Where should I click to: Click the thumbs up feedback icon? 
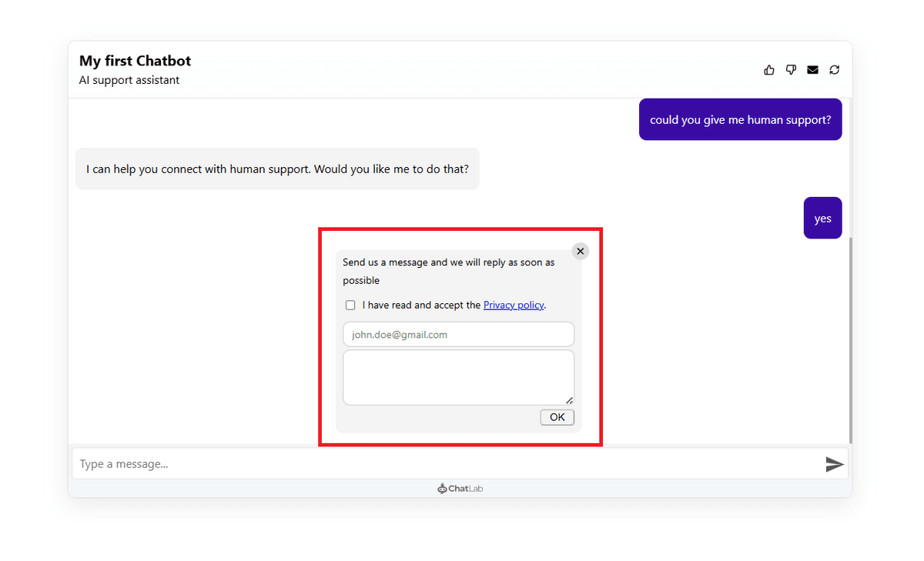tap(768, 70)
